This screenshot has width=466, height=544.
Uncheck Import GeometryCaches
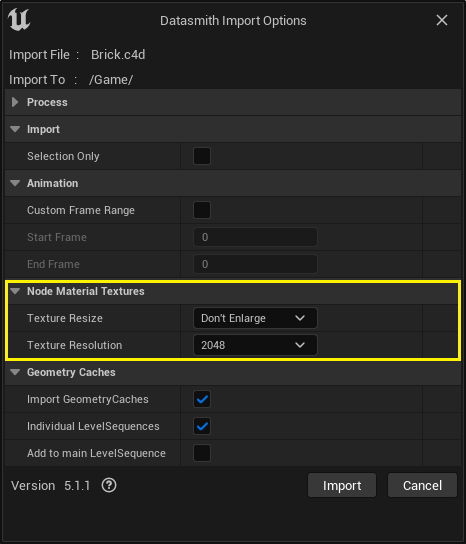point(202,399)
